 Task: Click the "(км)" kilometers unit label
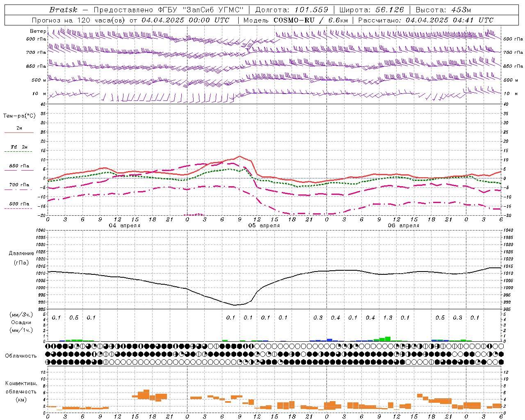click(21, 399)
